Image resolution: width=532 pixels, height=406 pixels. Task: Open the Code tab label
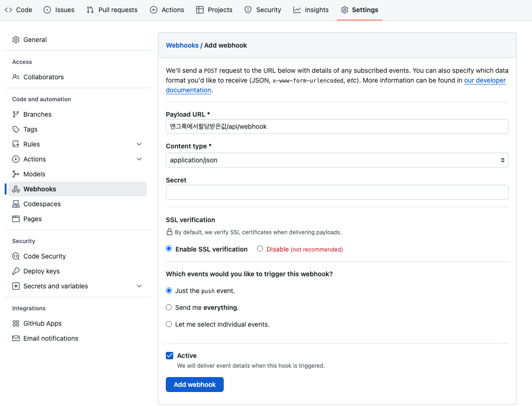point(24,10)
